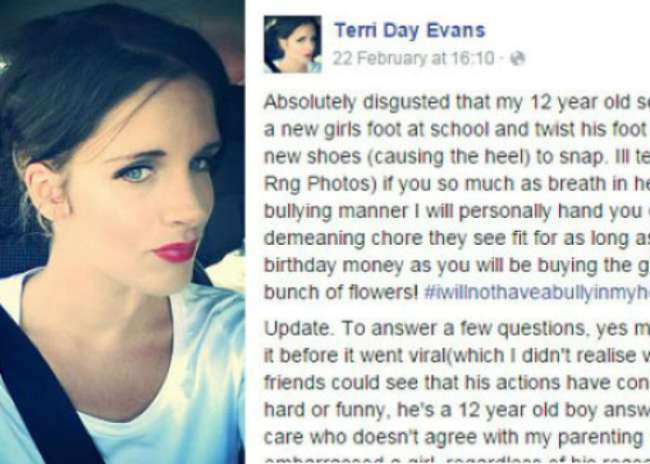Image resolution: width=650 pixels, height=464 pixels.
Task: Click the line 'hard or funny, he's a 12 year old boy'
Action: click(x=456, y=411)
